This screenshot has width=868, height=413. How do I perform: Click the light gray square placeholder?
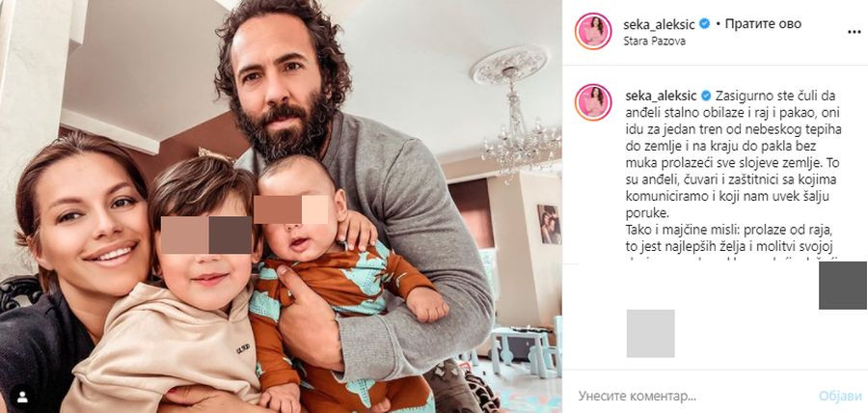coord(650,333)
